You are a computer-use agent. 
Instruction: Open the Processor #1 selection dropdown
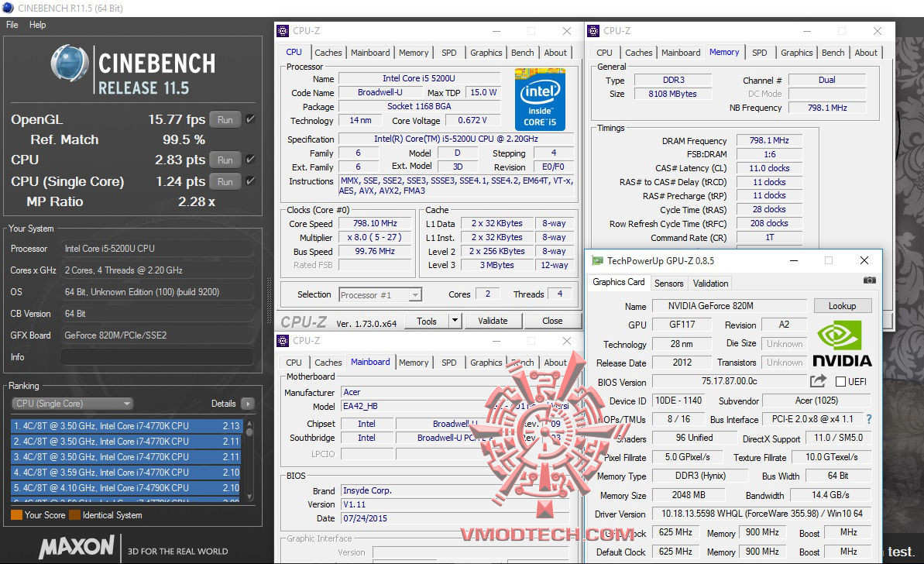[x=380, y=294]
